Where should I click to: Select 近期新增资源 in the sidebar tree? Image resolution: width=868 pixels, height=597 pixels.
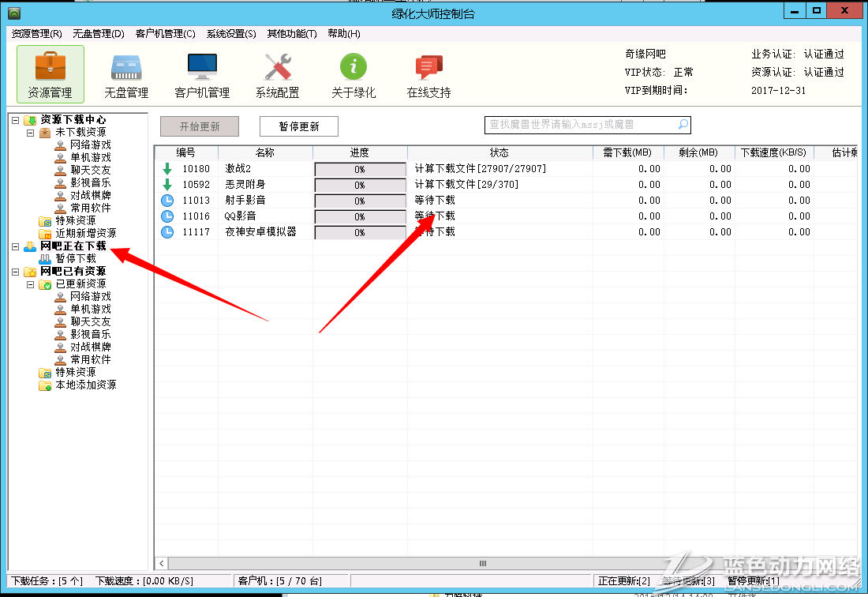coord(84,233)
